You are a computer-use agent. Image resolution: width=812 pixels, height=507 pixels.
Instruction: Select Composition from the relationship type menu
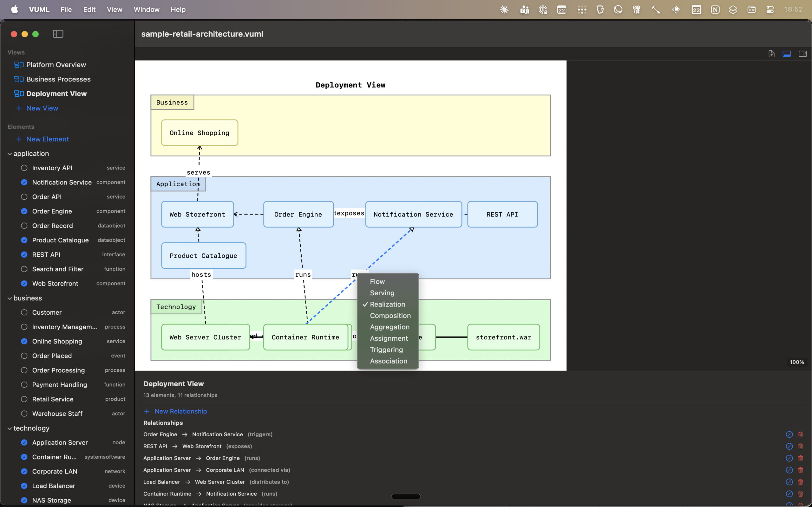click(x=390, y=316)
